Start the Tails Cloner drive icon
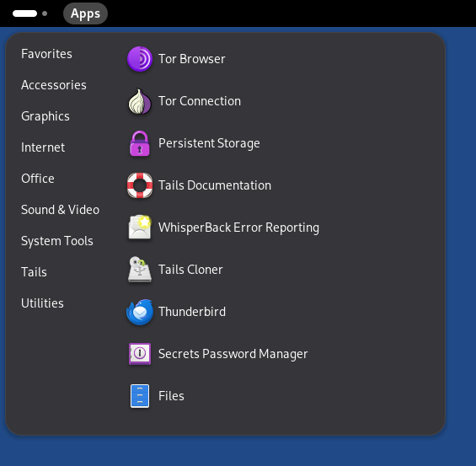The width and height of the screenshot is (476, 466). (140, 270)
